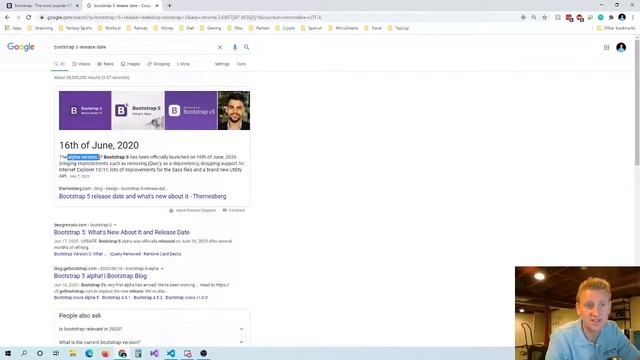Image resolution: width=640 pixels, height=360 pixels.
Task: Select the Videos search tab
Action: pyautogui.click(x=81, y=64)
